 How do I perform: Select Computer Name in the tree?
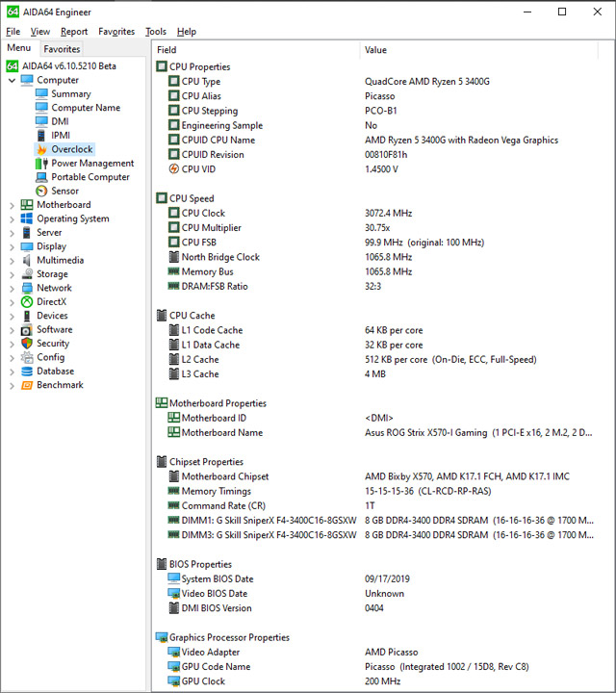(x=86, y=108)
